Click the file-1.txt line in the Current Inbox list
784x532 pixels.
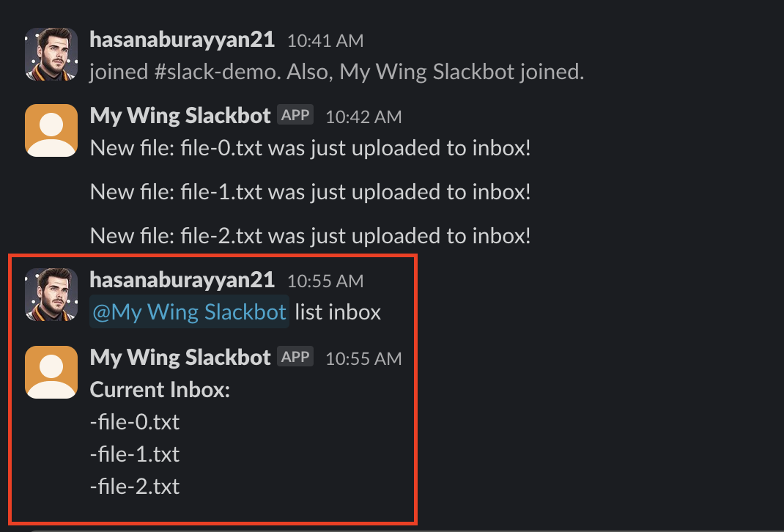point(134,454)
